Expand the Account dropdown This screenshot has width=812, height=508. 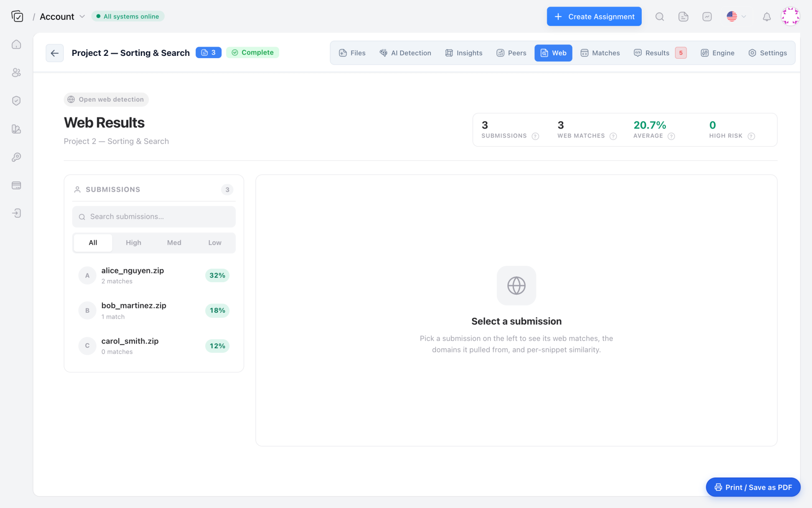[x=62, y=17]
